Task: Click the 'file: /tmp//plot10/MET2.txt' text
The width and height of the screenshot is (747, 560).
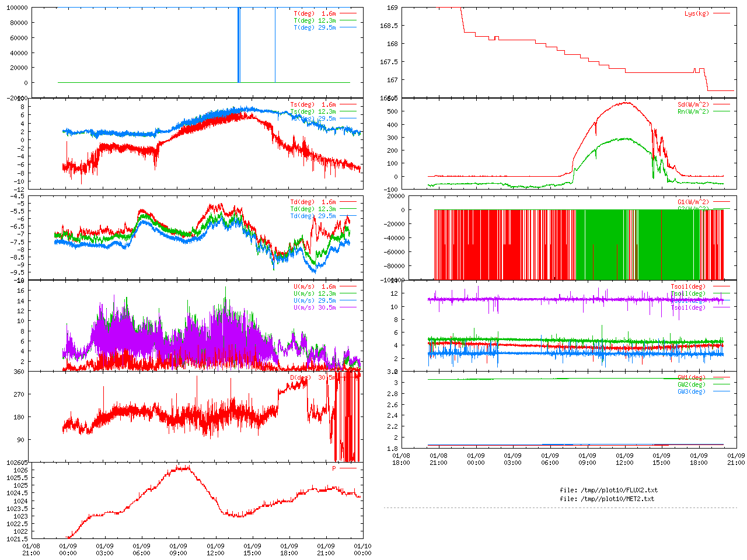Action: (607, 499)
